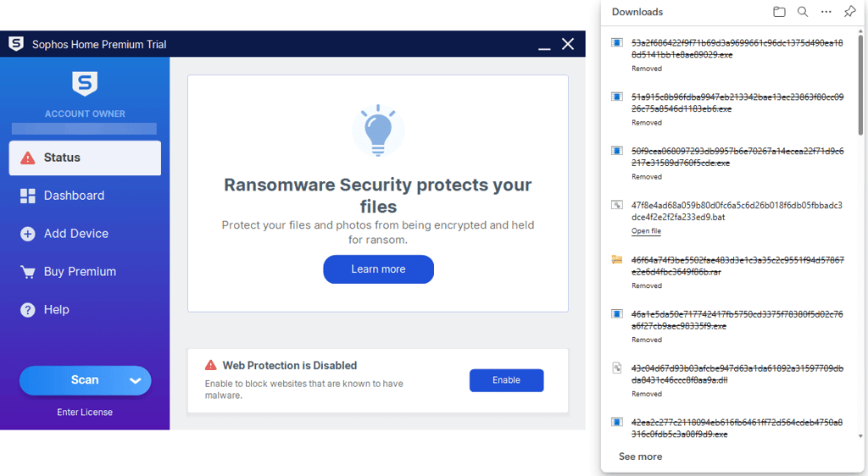Click the blurred account owner name field
Screen dimensions: 868x476
pos(84,129)
